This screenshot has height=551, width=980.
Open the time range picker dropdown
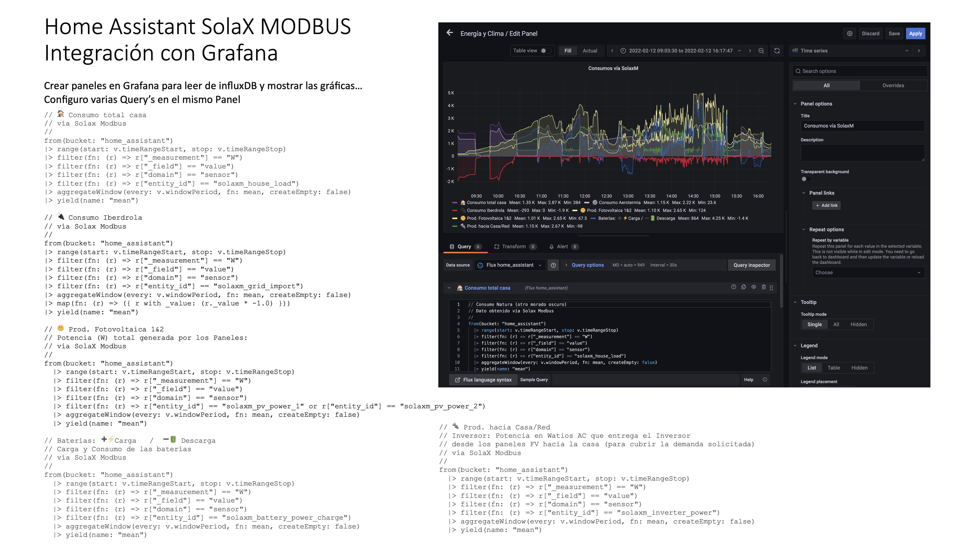681,51
